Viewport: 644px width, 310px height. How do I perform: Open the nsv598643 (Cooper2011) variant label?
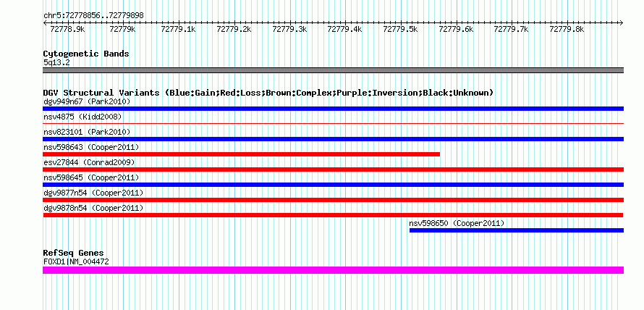click(91, 147)
